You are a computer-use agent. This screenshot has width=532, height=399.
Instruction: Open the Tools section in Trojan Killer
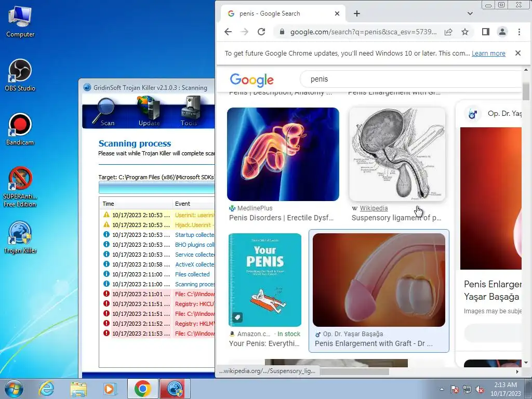pyautogui.click(x=190, y=112)
